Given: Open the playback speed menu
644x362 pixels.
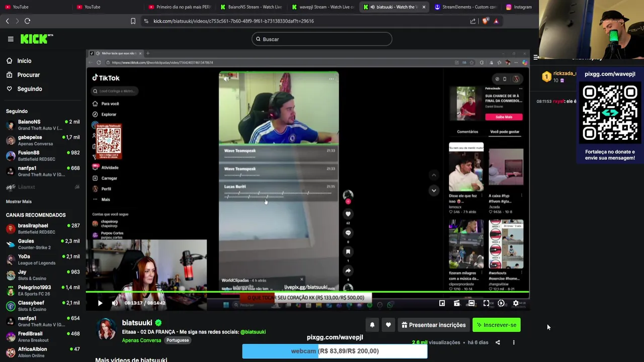Looking at the screenshot, I should (x=501, y=303).
